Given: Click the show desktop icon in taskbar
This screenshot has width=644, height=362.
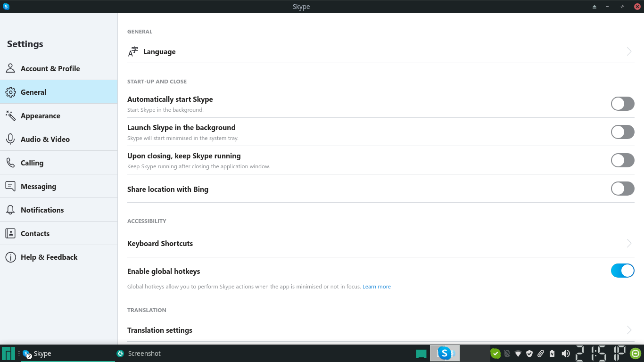Looking at the screenshot, I should tap(421, 354).
